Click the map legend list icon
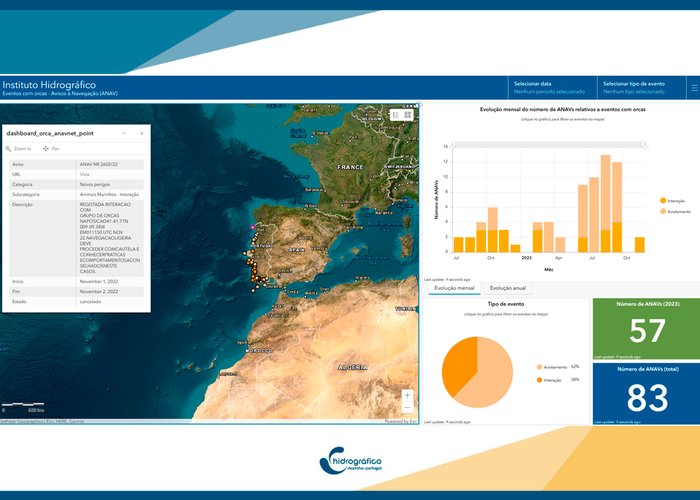The image size is (700, 500). click(395, 116)
